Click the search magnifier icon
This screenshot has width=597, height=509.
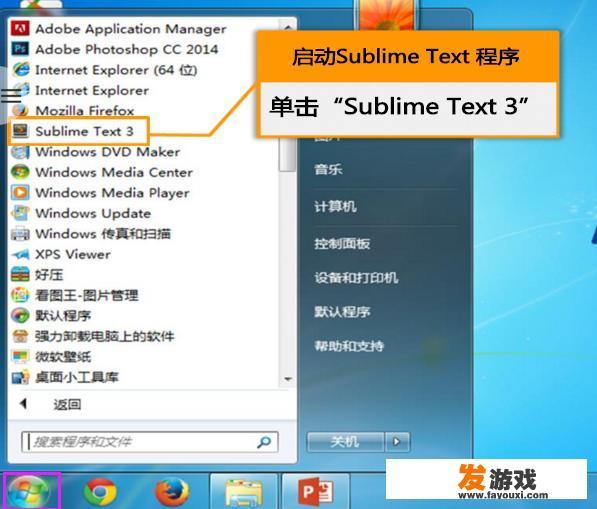264,442
